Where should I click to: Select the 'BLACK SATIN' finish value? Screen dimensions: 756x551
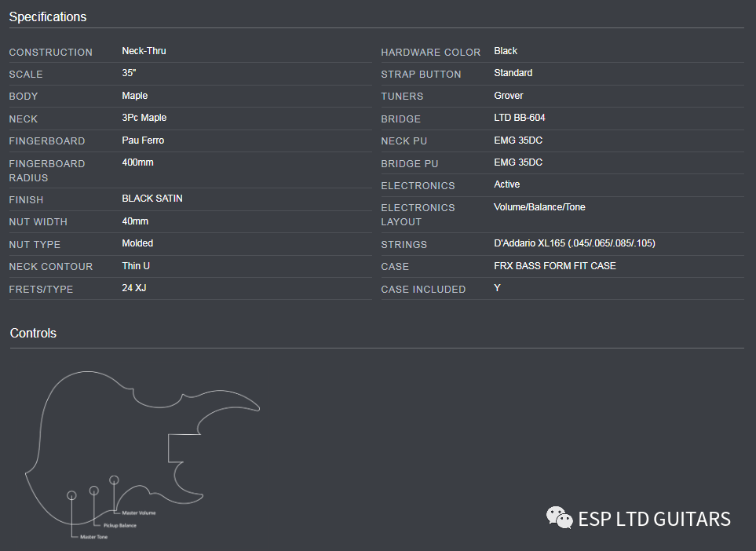pos(152,199)
